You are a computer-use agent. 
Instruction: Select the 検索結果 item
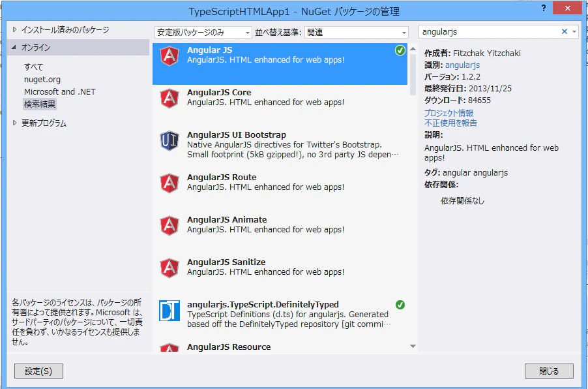click(40, 104)
